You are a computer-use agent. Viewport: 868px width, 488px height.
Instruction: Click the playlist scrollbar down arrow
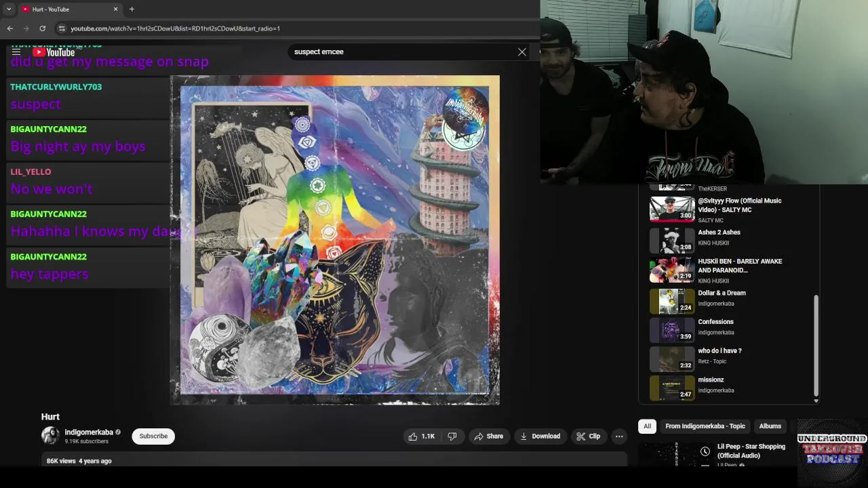pyautogui.click(x=816, y=401)
